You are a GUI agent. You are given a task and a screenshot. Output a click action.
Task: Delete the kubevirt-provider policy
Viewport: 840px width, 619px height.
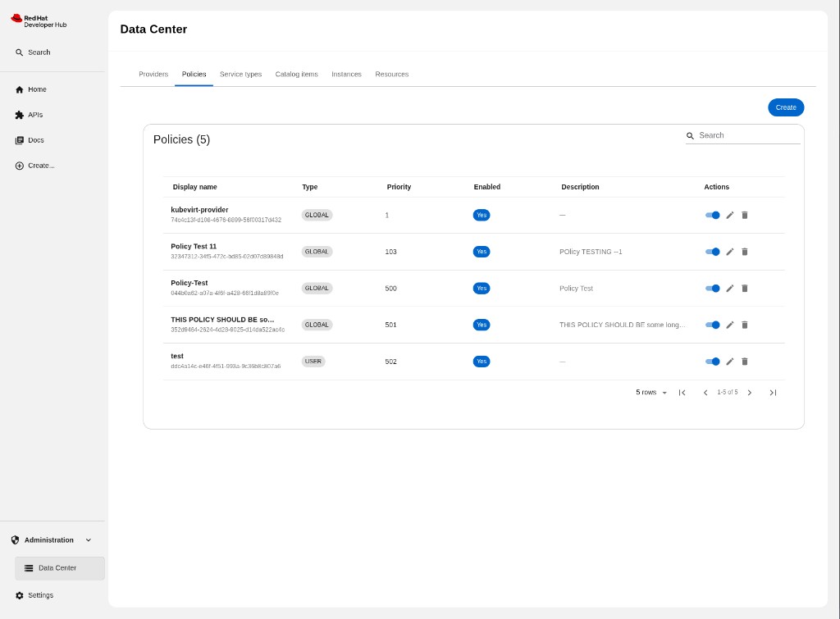(745, 216)
